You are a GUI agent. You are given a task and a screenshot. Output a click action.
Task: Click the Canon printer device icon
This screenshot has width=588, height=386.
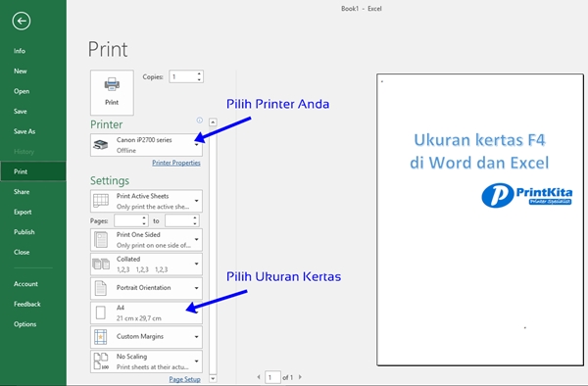101,145
